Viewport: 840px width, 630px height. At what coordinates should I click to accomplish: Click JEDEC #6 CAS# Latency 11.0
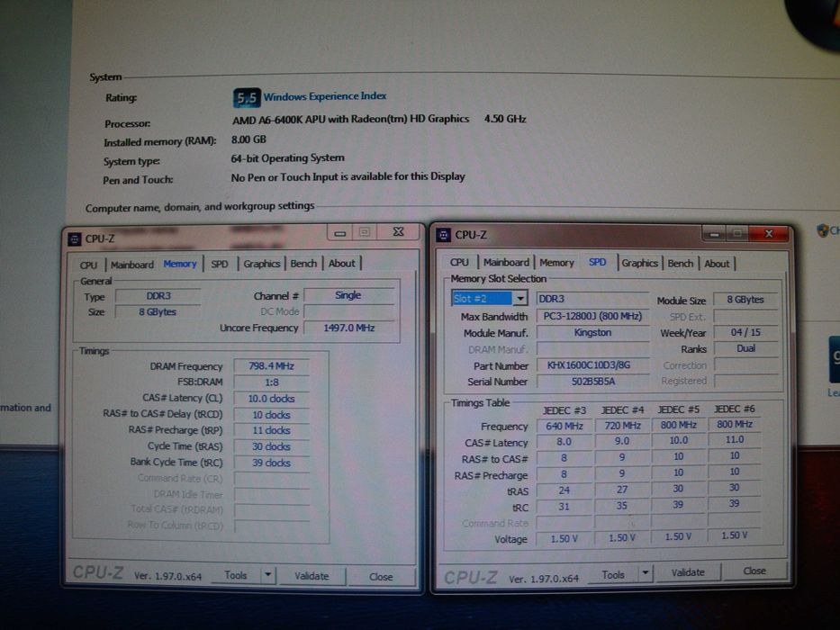(x=735, y=439)
